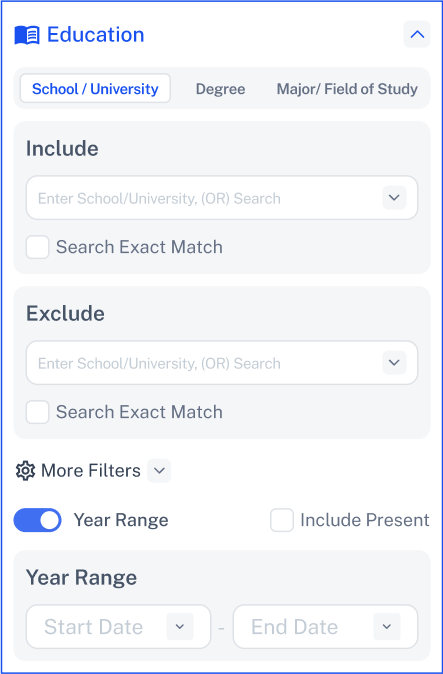The image size is (443, 674).
Task: Click the Education book icon
Action: pos(27,35)
